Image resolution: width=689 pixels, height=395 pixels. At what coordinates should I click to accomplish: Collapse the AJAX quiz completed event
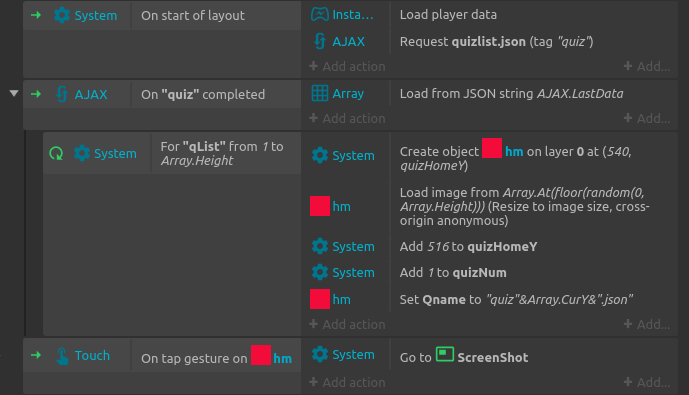pos(14,93)
